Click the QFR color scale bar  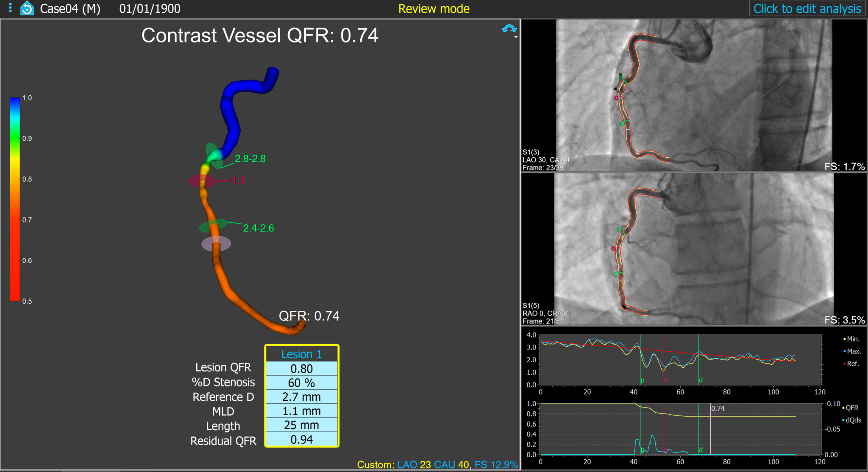click(x=15, y=199)
